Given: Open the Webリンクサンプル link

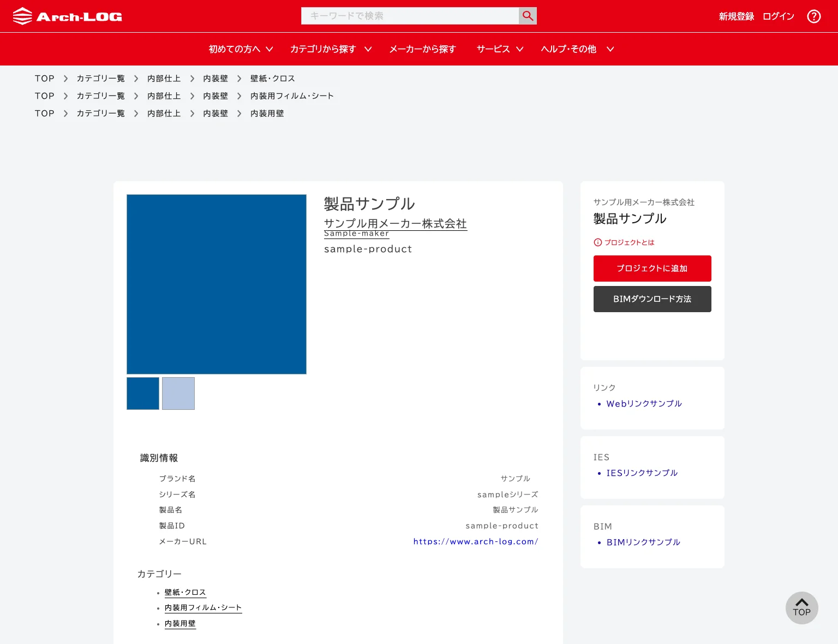Looking at the screenshot, I should [644, 404].
